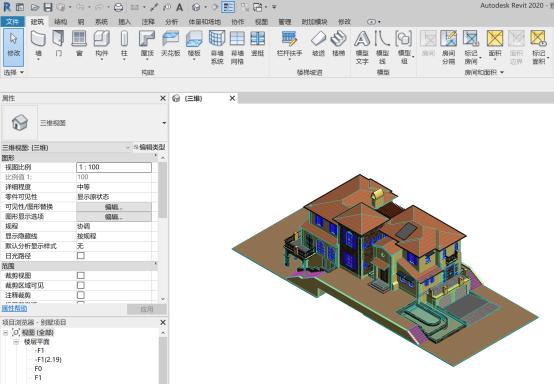Viewport: 554px width, 385px height.
Task: Select the Wall (墙) tool
Action: 38,44
